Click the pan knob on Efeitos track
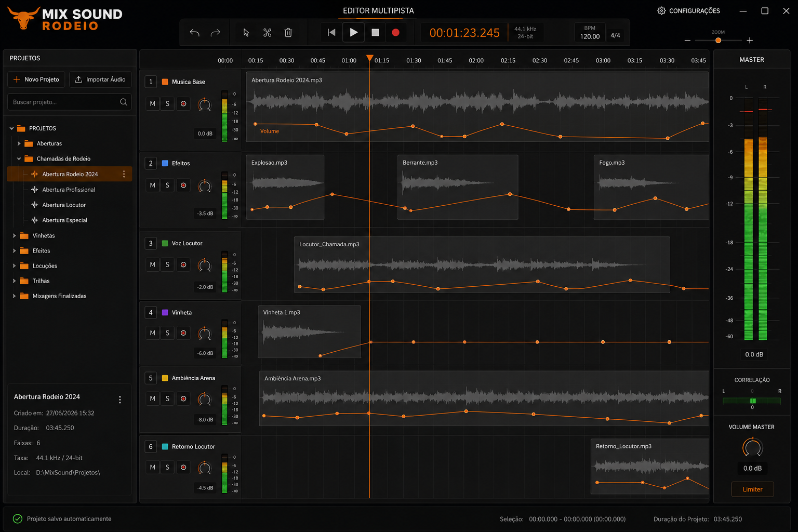798x532 pixels. pos(205,185)
